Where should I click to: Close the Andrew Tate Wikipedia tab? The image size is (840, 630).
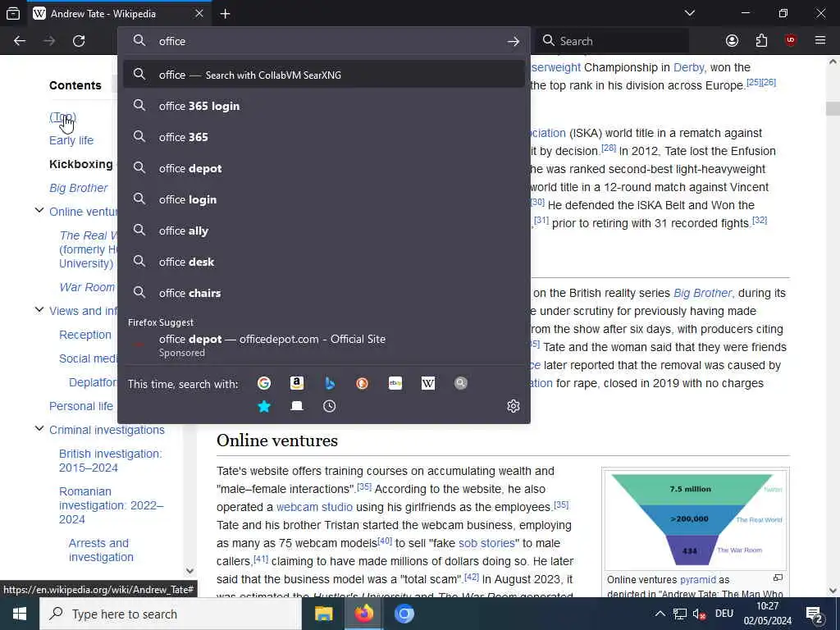pos(199,13)
